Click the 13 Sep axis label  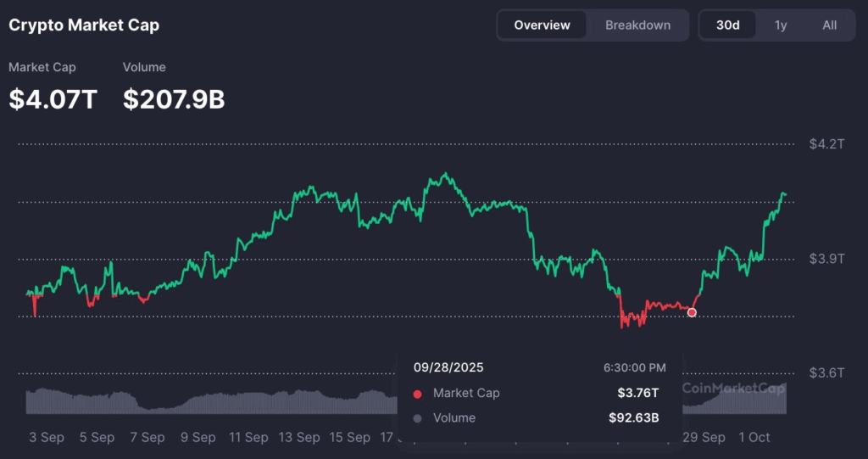click(x=300, y=438)
